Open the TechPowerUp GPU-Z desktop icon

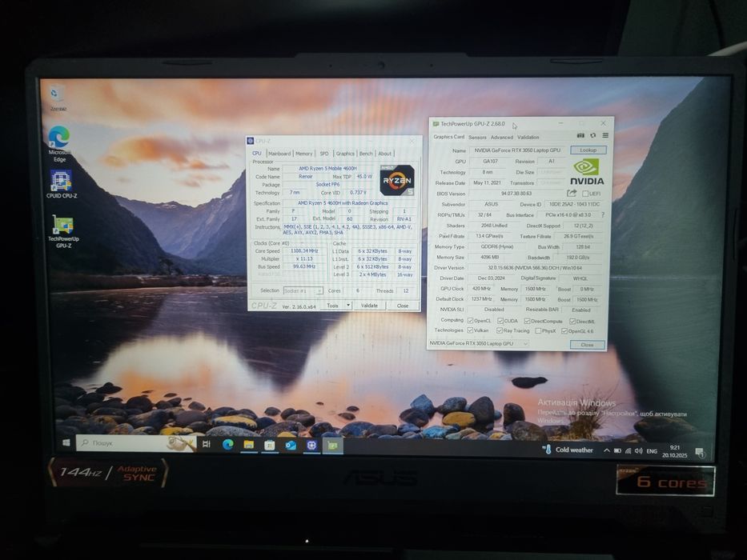coord(63,231)
